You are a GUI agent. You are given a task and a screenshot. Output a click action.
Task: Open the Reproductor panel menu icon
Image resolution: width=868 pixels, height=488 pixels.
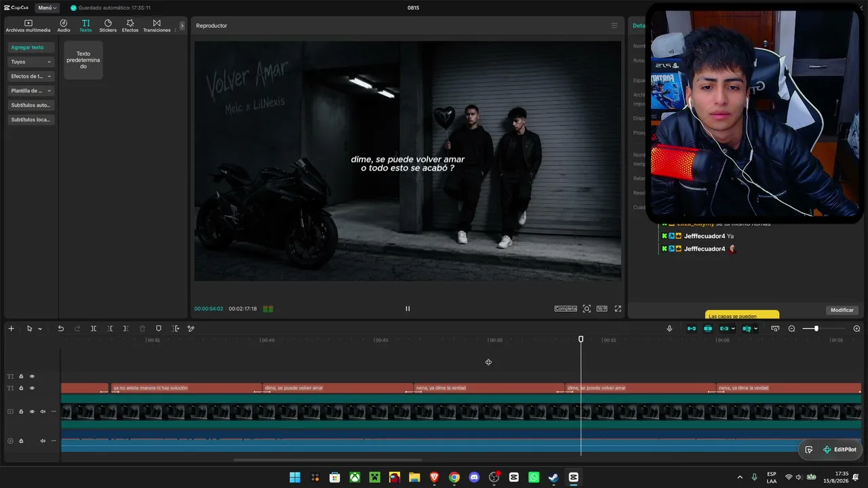(614, 26)
